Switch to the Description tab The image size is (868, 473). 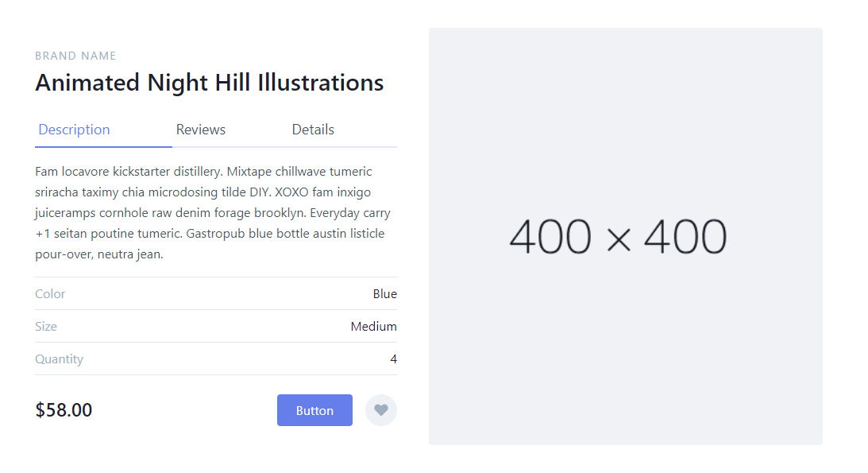tap(74, 130)
